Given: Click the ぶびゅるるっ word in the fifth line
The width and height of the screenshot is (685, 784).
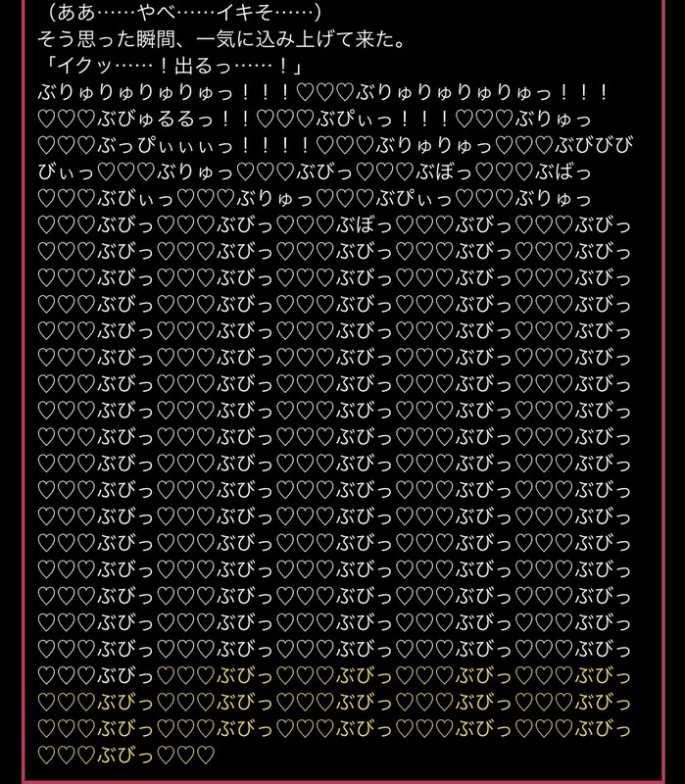Looking at the screenshot, I should pyautogui.click(x=157, y=119).
